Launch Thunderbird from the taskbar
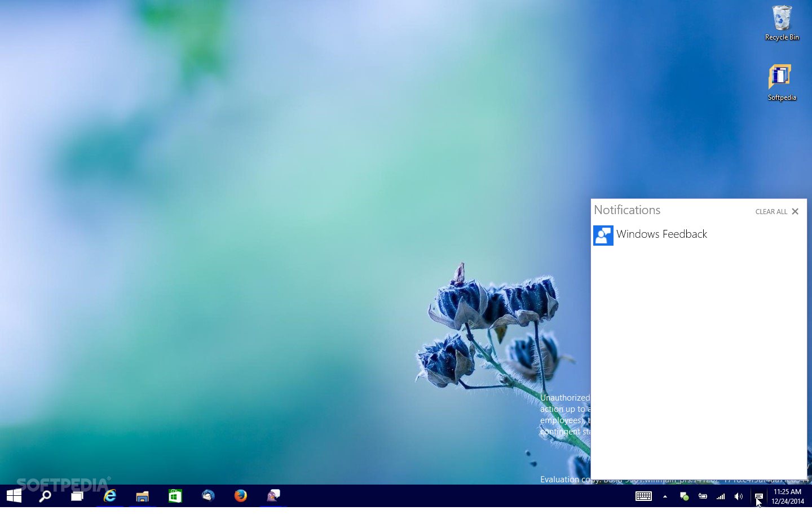Image resolution: width=812 pixels, height=515 pixels. (208, 496)
